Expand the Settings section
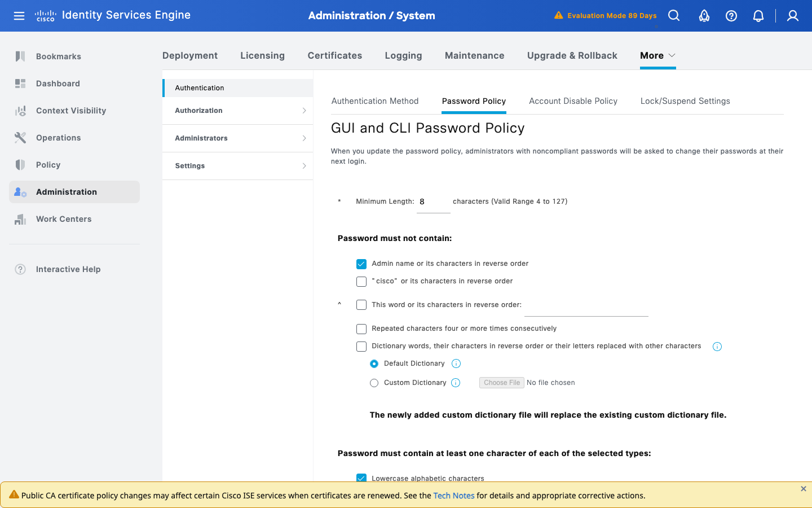812x508 pixels. point(237,166)
